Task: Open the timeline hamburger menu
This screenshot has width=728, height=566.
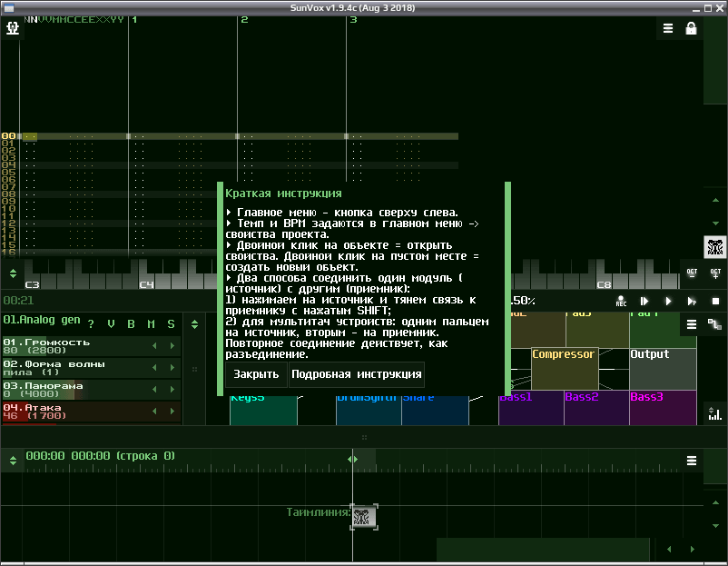Action: coord(692,461)
